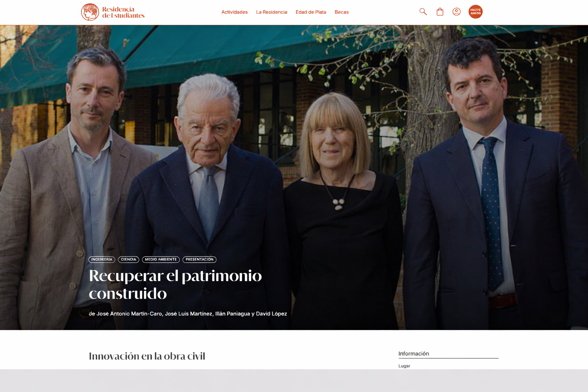Click the Lugar label in the sidebar
The width and height of the screenshot is (588, 392).
(x=404, y=366)
